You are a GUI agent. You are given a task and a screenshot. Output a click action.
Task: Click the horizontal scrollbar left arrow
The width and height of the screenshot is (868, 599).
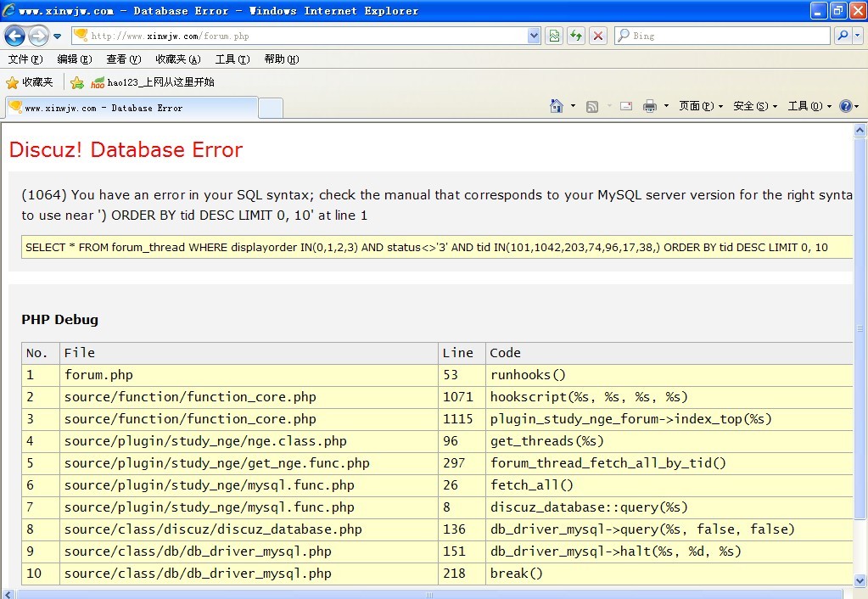[x=7, y=594]
